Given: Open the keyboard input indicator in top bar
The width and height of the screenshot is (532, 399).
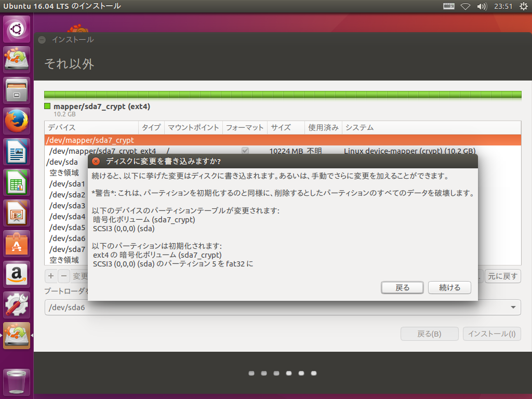Looking at the screenshot, I should pyautogui.click(x=448, y=6).
